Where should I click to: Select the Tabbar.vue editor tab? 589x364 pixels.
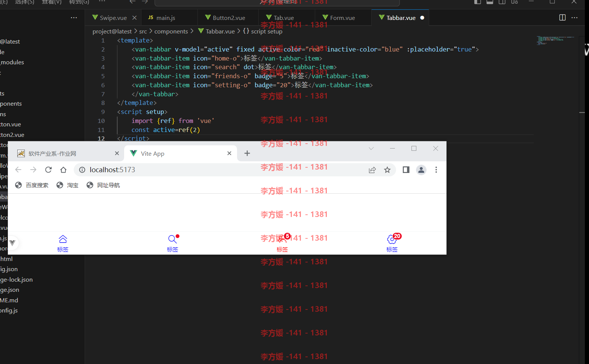(401, 18)
